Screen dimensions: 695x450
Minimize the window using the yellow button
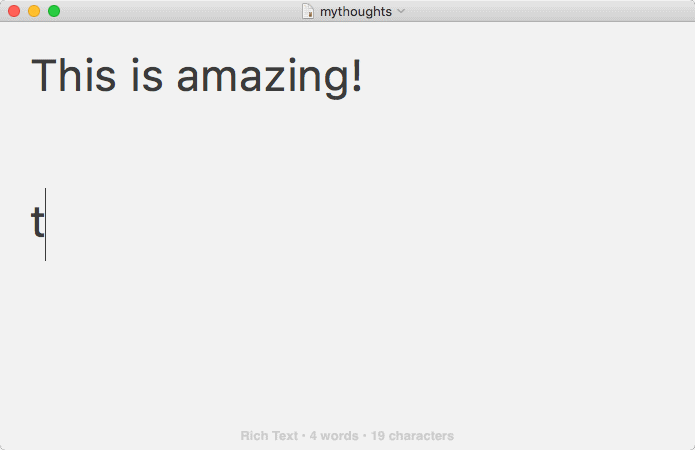[x=34, y=11]
